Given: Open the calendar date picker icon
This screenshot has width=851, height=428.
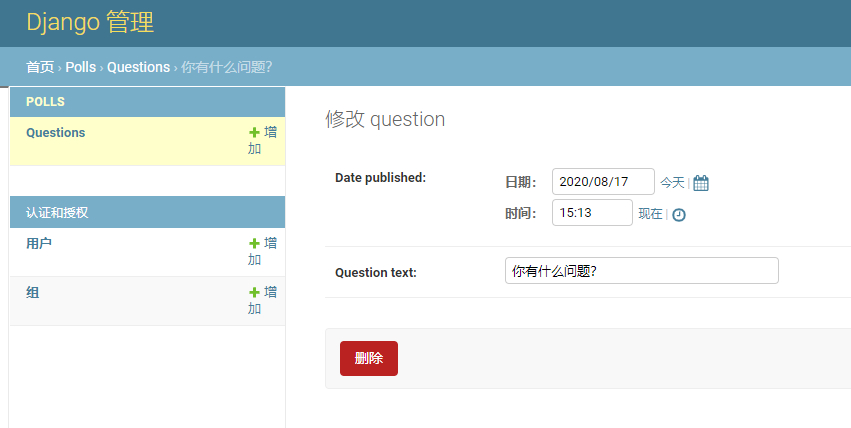Looking at the screenshot, I should coord(701,183).
